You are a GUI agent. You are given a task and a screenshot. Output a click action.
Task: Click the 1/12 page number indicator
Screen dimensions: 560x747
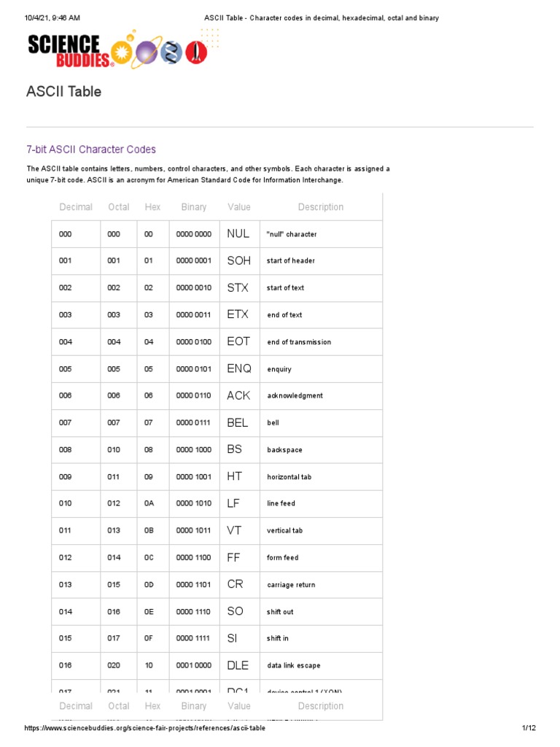click(x=529, y=729)
